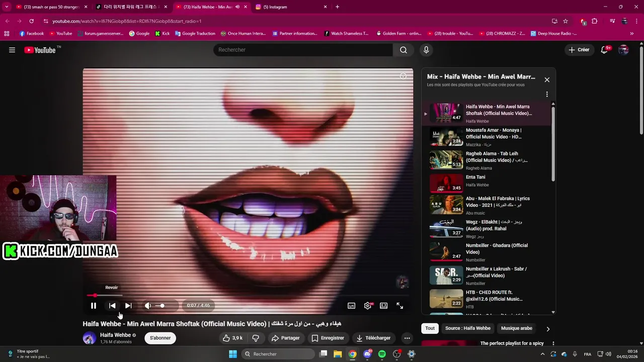Start voice search with the microphone
644x362 pixels.
coord(426,50)
